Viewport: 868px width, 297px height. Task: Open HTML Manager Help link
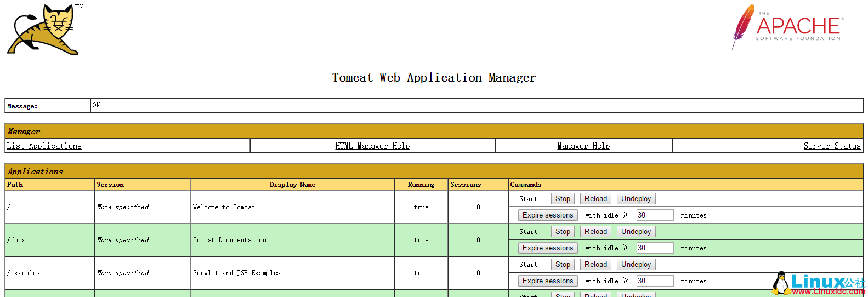pyautogui.click(x=372, y=146)
